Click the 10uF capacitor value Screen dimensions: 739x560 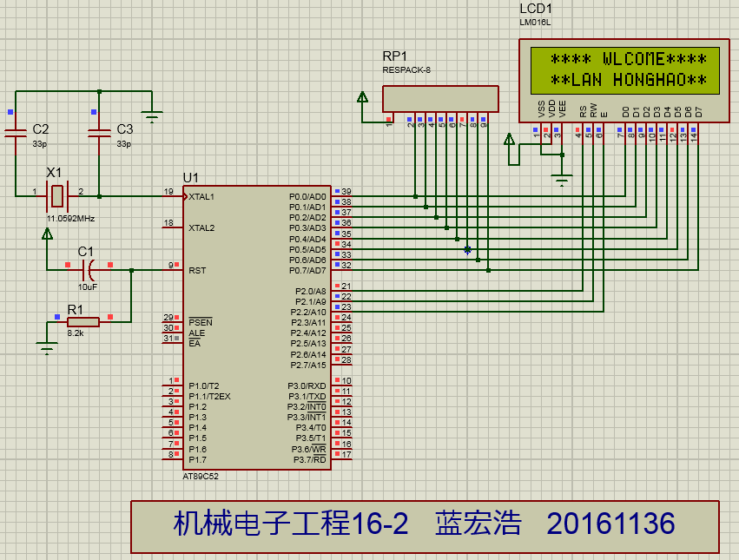tap(88, 287)
